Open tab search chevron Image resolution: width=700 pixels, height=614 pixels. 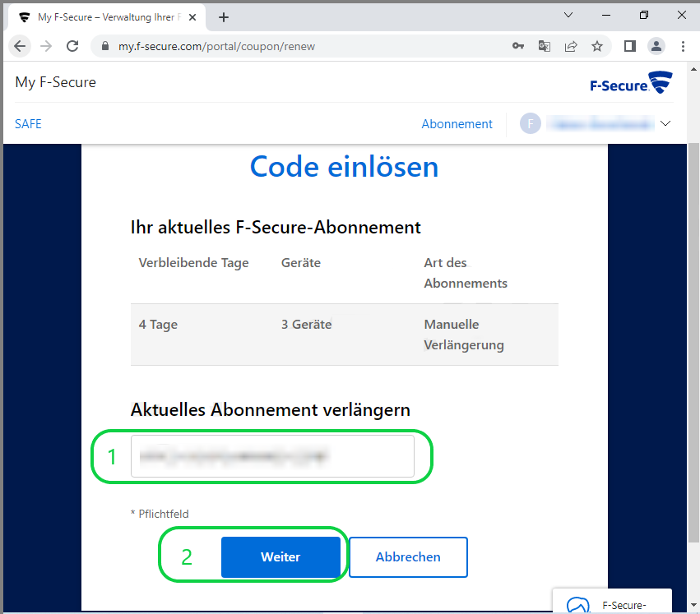click(568, 15)
